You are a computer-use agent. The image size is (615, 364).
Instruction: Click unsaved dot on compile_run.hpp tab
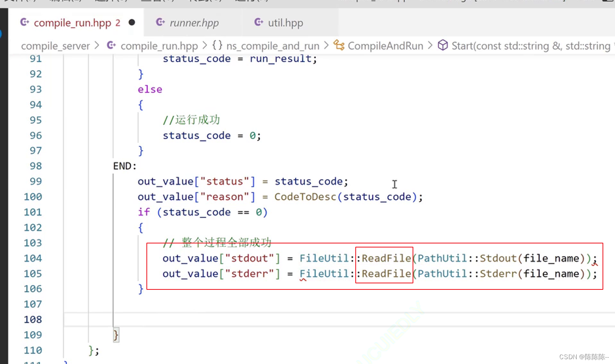point(132,23)
